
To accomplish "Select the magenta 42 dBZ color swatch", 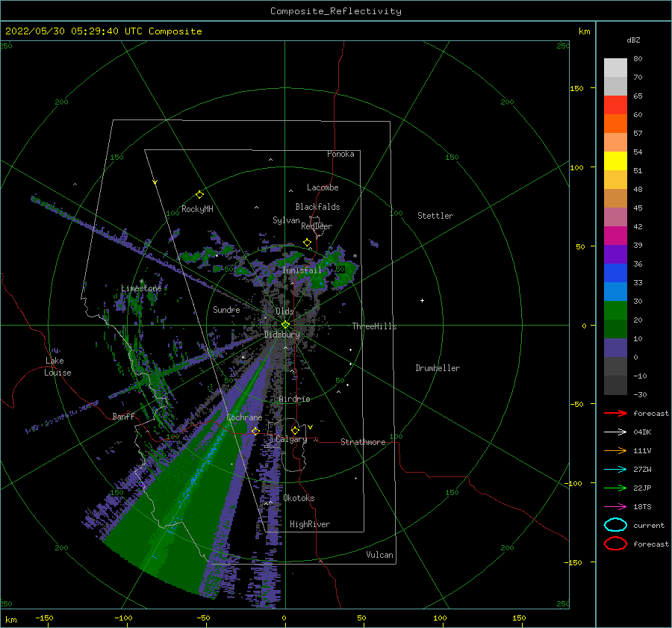I will tap(615, 236).
